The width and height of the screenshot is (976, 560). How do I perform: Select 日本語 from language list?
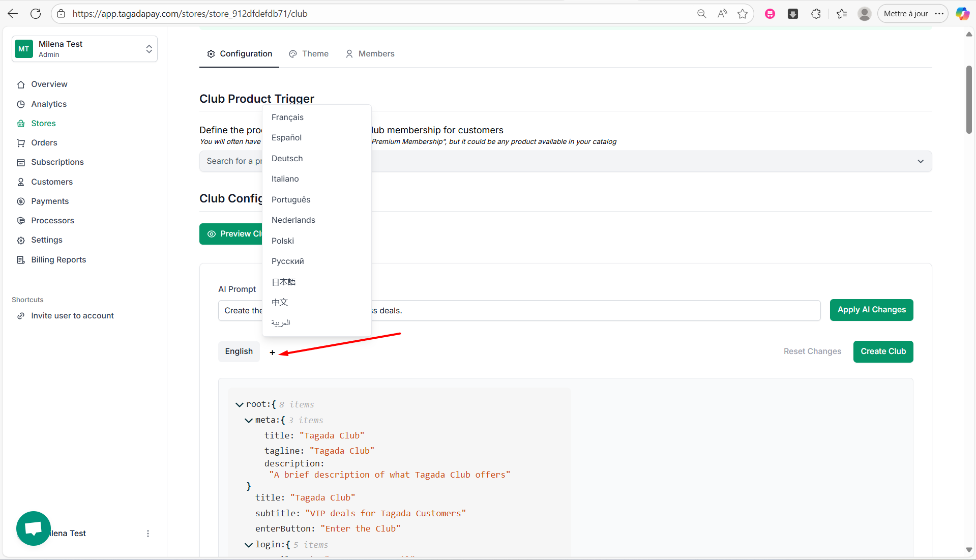(x=316, y=282)
